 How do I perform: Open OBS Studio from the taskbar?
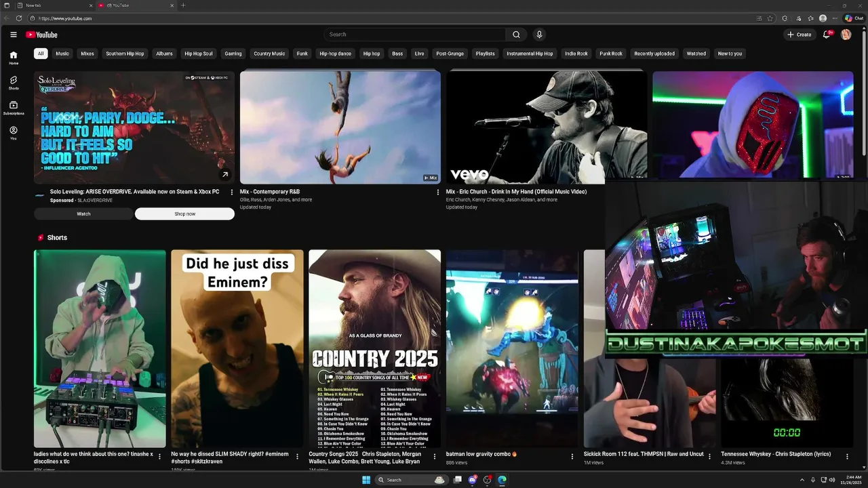(487, 480)
